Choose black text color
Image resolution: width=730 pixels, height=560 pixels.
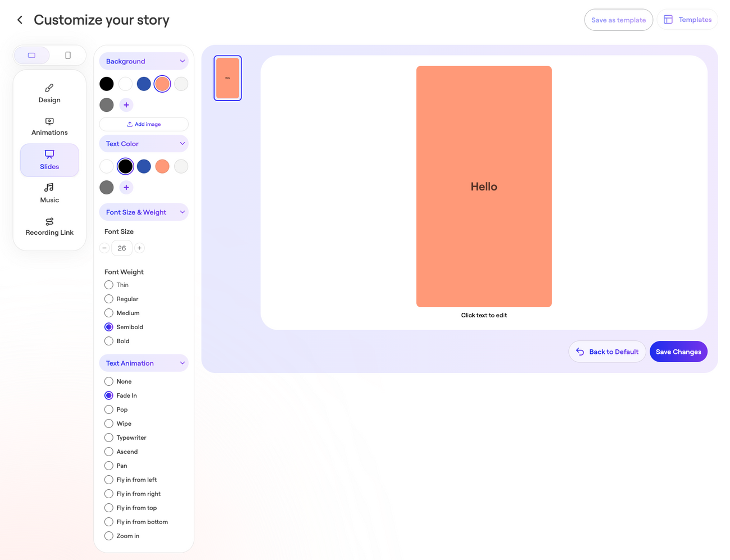tap(125, 166)
